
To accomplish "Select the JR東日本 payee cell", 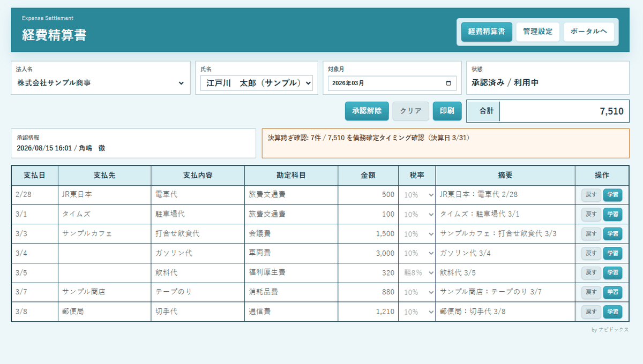I will pyautogui.click(x=104, y=195).
